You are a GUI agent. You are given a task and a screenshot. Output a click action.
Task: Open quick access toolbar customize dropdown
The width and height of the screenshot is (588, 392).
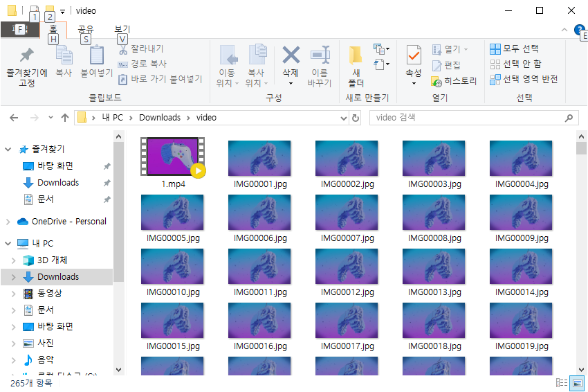(x=63, y=11)
